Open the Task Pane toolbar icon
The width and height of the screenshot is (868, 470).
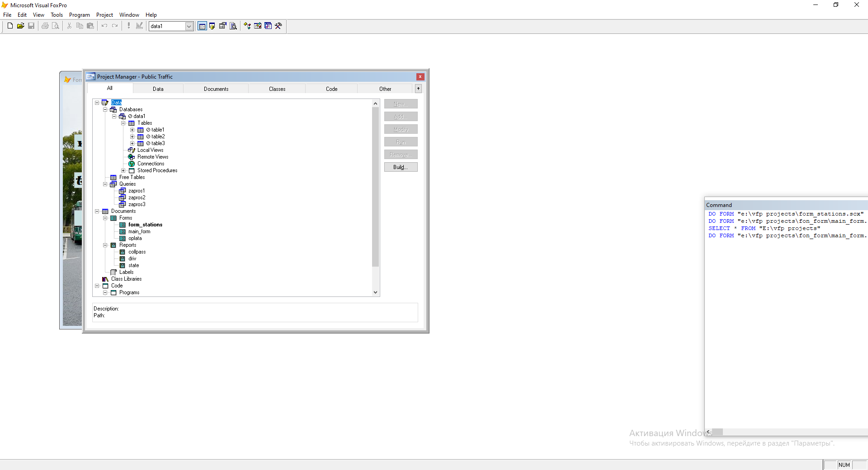[268, 26]
